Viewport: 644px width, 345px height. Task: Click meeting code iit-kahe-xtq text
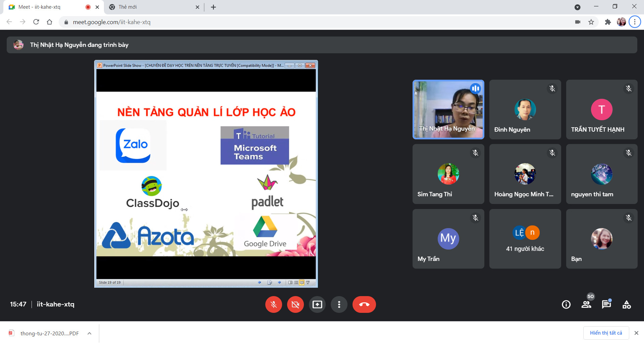point(55,304)
